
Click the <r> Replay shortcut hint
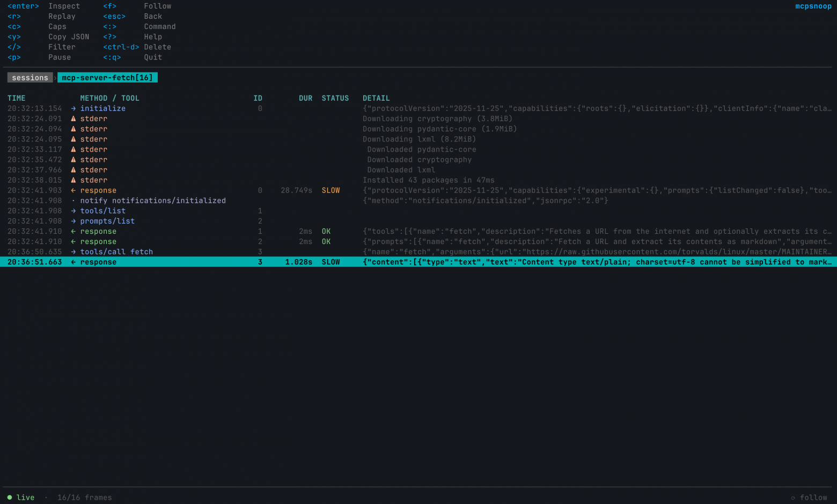41,16
